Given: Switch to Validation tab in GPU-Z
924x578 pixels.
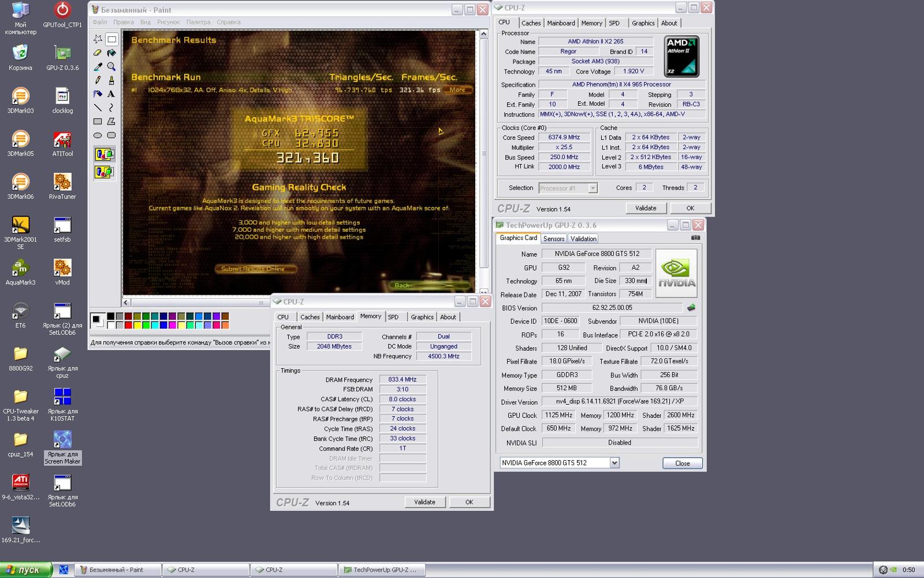Looking at the screenshot, I should click(x=583, y=239).
